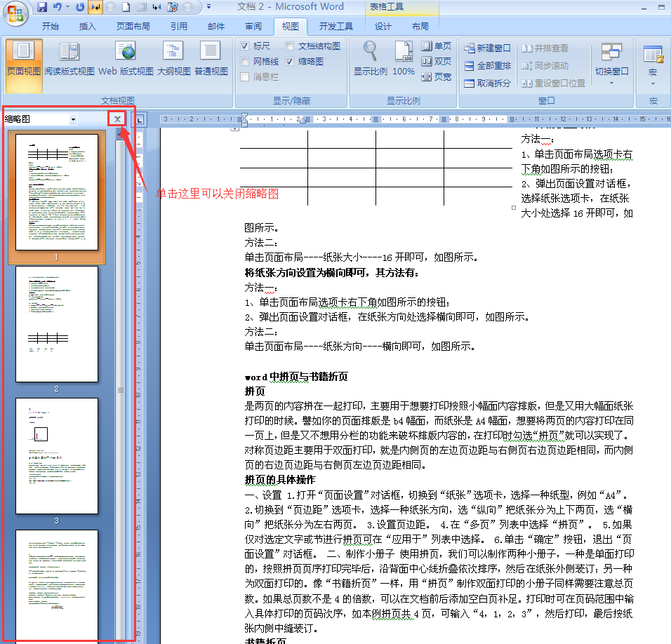
Task: Minimize the Word window
Action: [644, 7]
